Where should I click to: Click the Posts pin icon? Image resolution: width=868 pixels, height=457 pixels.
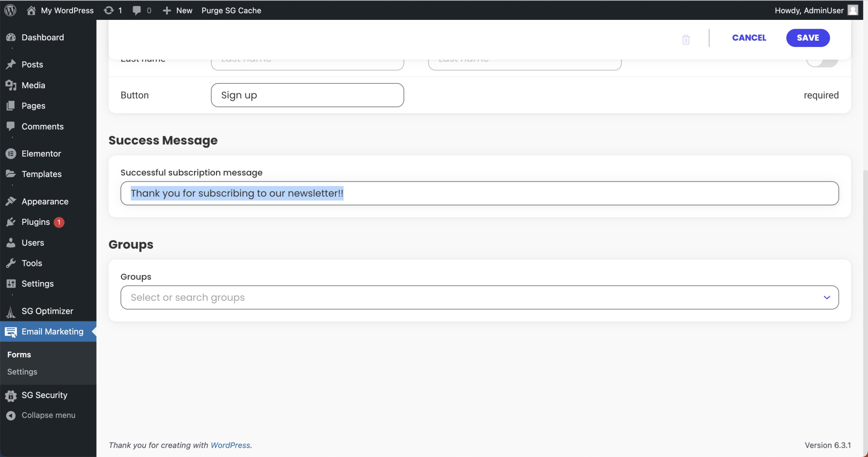11,64
